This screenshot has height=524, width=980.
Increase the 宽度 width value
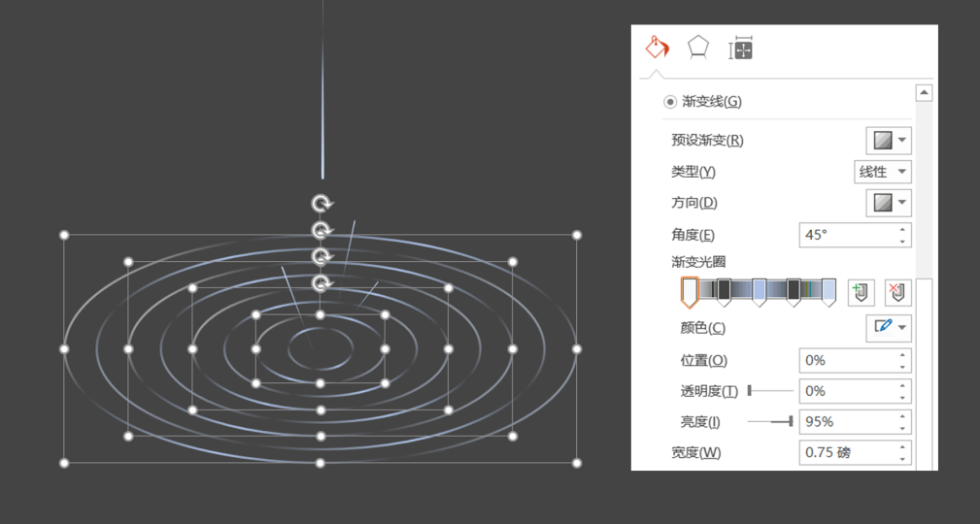[x=902, y=447]
